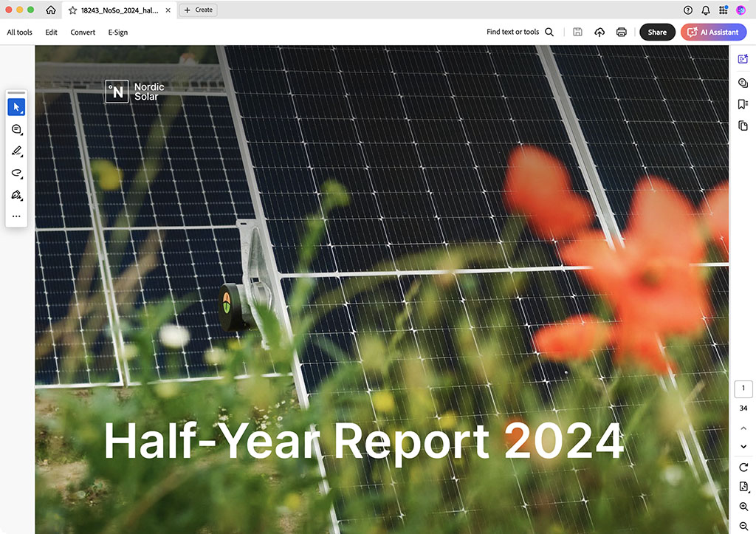Print the document with the printer icon

coord(622,32)
